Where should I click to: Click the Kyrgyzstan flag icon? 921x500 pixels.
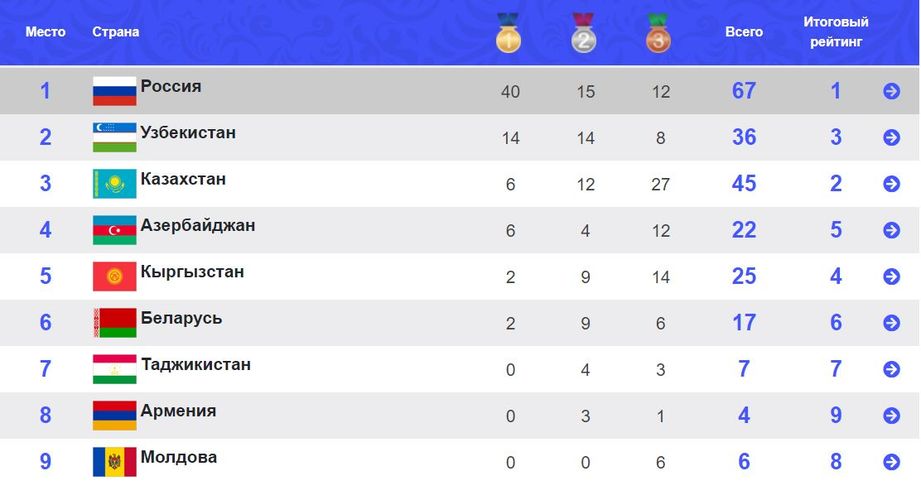pyautogui.click(x=114, y=277)
